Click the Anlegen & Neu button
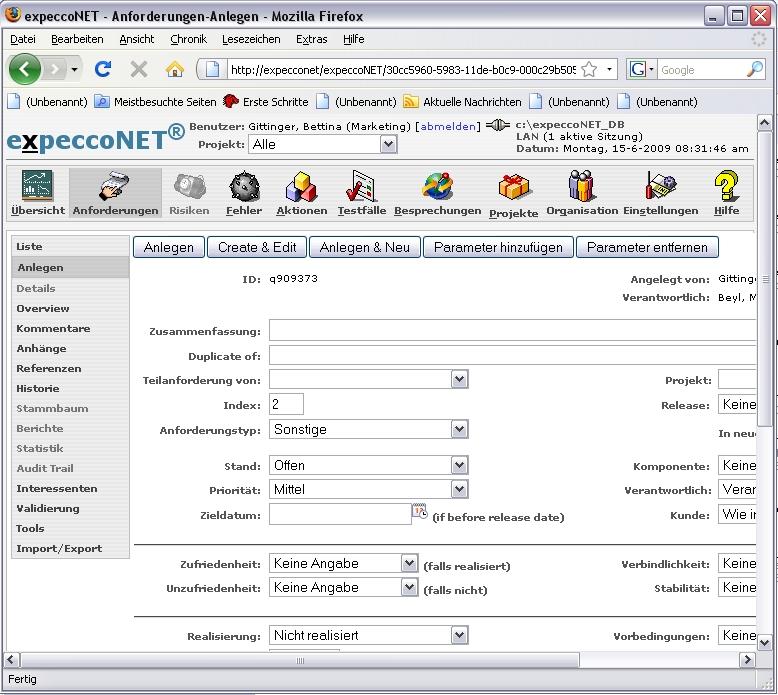778x695 pixels. (x=364, y=247)
